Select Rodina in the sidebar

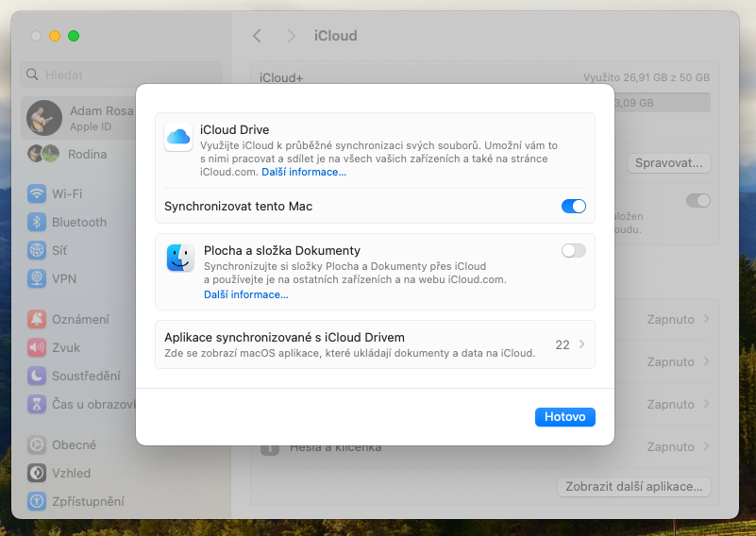click(x=87, y=154)
